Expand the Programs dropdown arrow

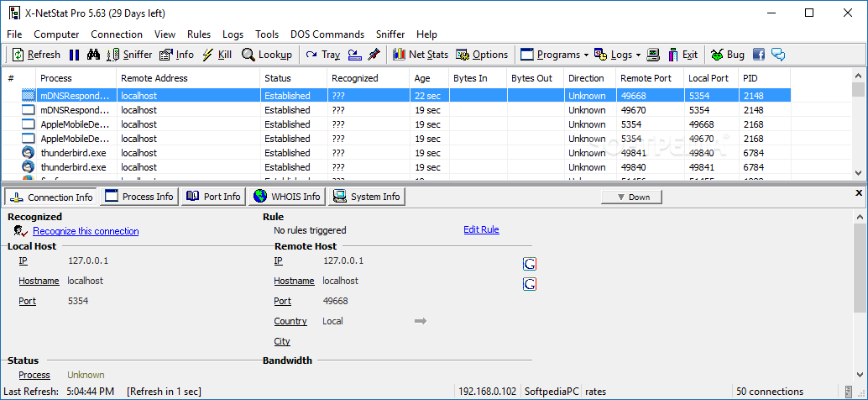pos(585,55)
